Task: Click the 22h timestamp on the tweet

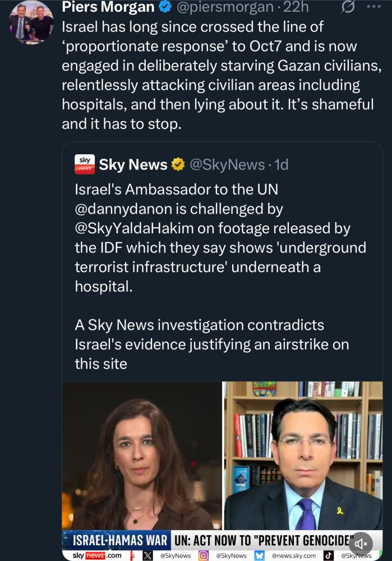Action: point(281,8)
